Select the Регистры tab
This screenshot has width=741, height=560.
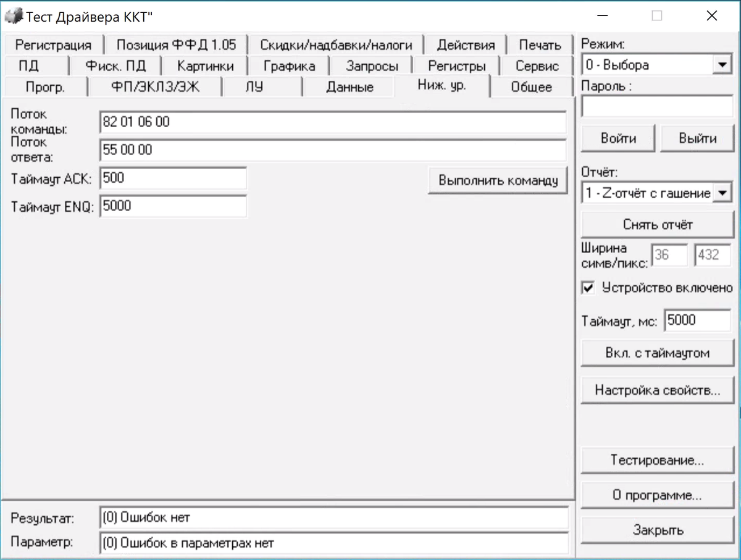(x=457, y=66)
